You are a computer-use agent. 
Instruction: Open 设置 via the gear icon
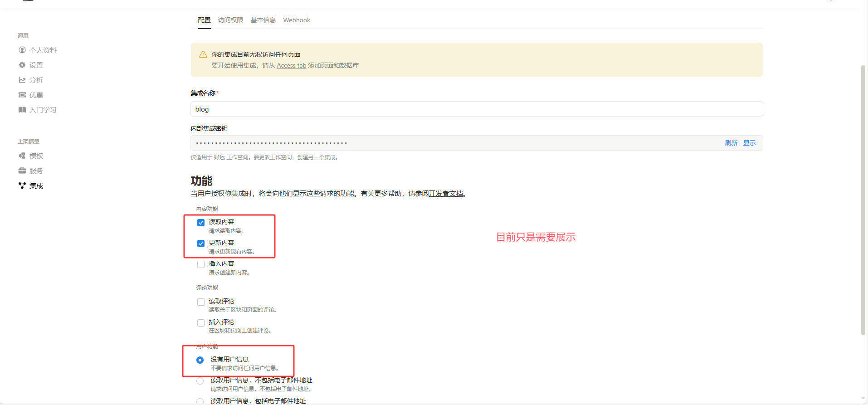(x=22, y=65)
